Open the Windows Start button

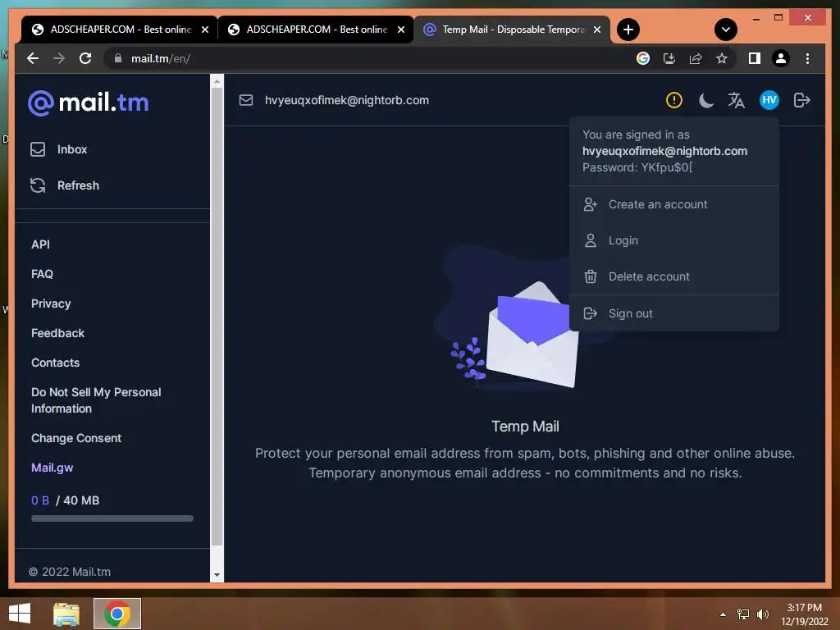(20, 614)
